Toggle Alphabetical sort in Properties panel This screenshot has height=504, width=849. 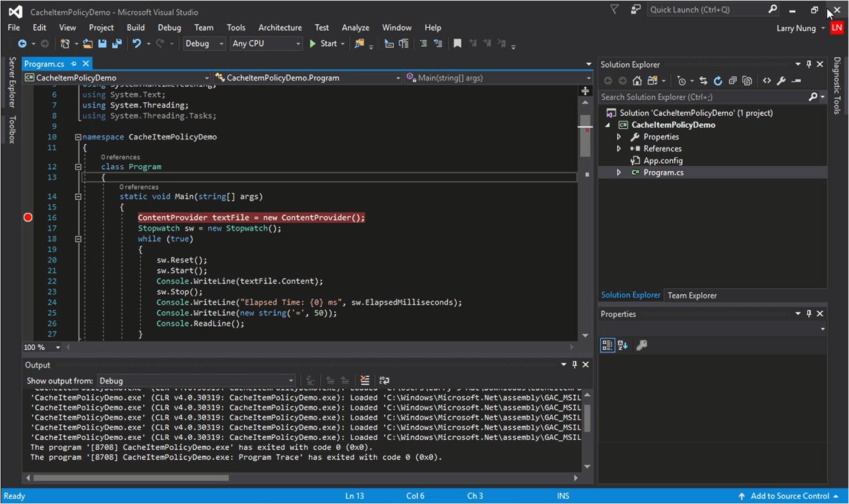tap(623, 346)
